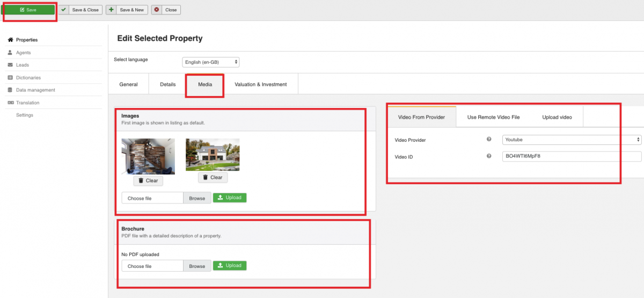Image resolution: width=644 pixels, height=298 pixels.
Task: Switch to the Valuation & Investment tab
Action: click(260, 84)
